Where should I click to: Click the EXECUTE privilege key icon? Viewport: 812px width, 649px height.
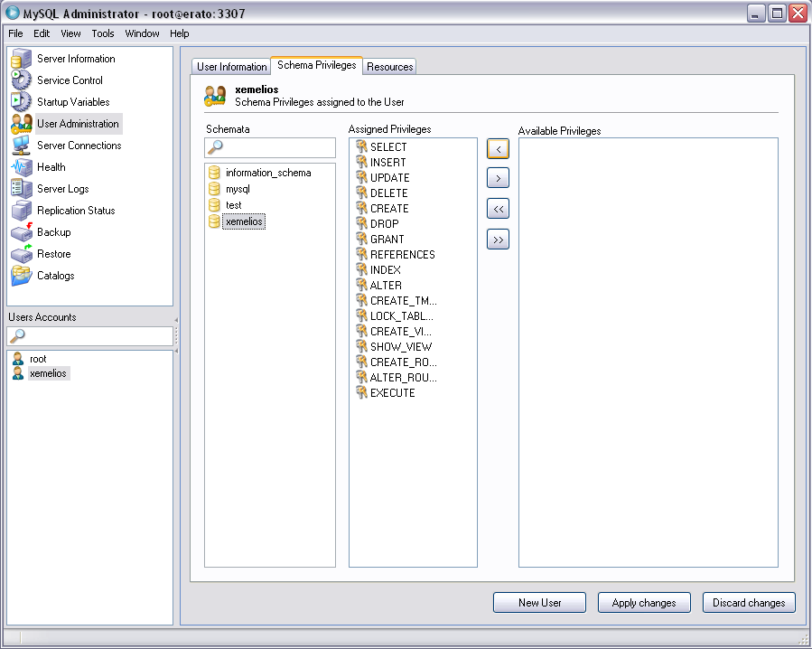point(361,392)
